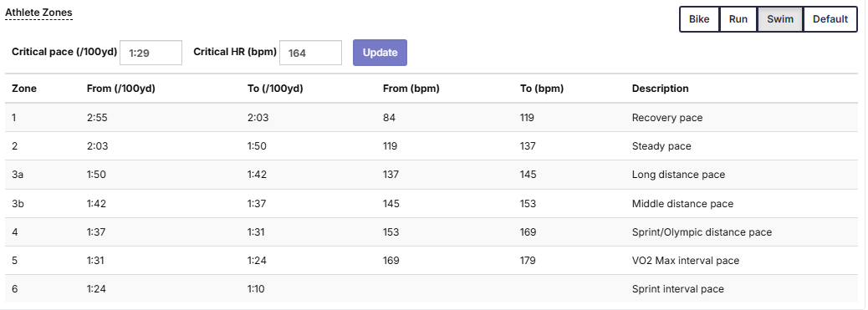Switch to the Bike zones tab
Viewport: 868px width, 310px height.
click(x=699, y=19)
